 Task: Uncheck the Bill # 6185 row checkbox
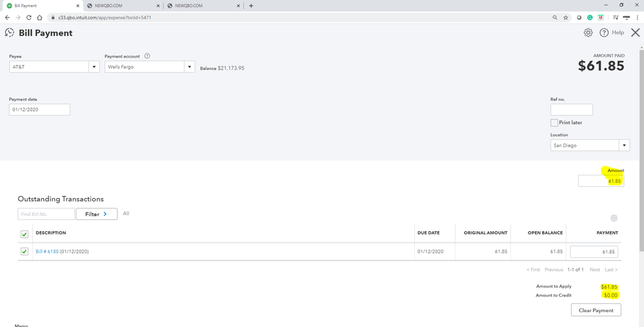click(25, 251)
